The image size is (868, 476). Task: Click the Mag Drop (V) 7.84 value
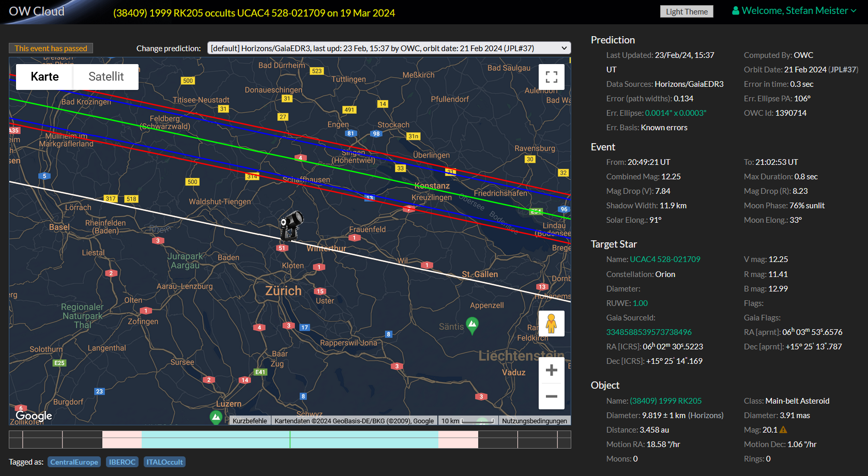tap(663, 191)
